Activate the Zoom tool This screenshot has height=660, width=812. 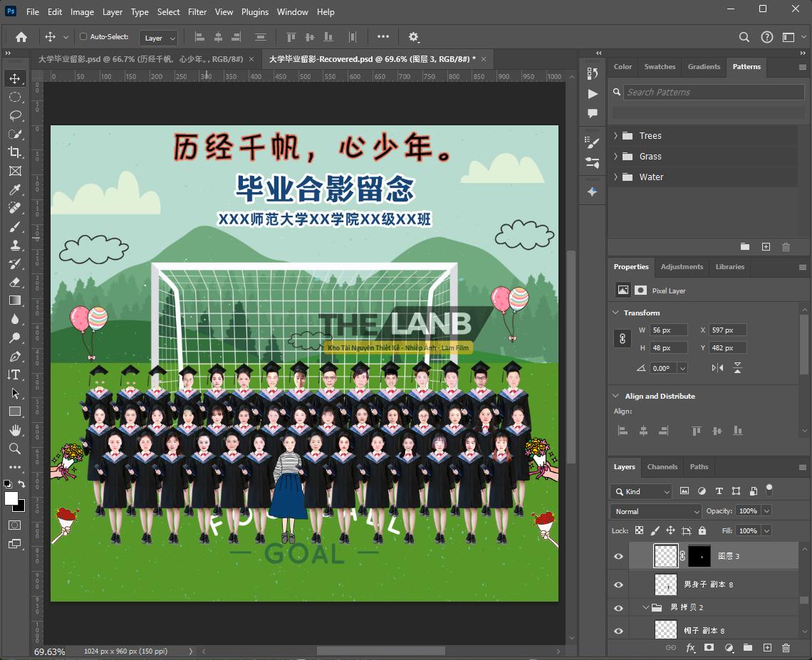tap(14, 449)
